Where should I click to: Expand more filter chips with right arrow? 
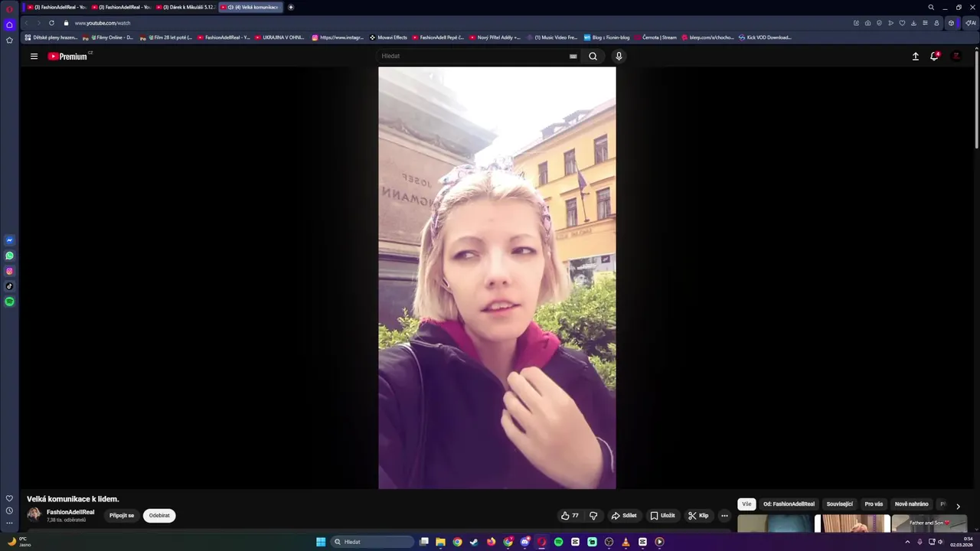pos(958,506)
